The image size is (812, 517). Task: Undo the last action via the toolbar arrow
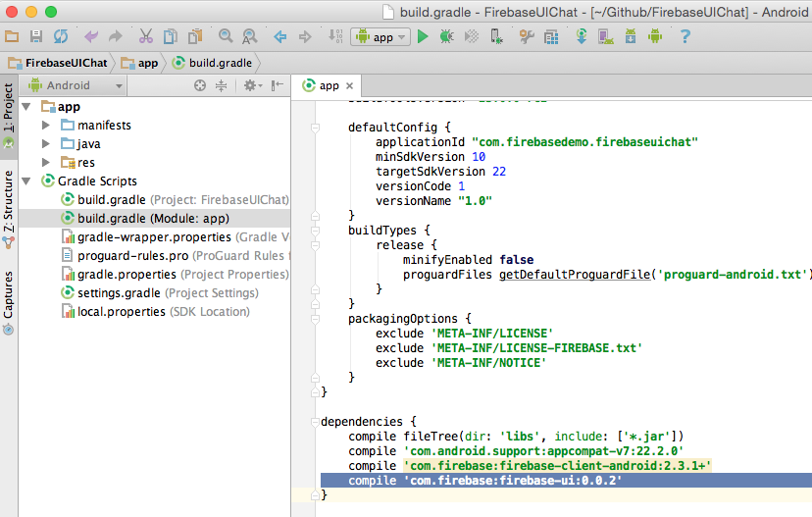pos(91,36)
